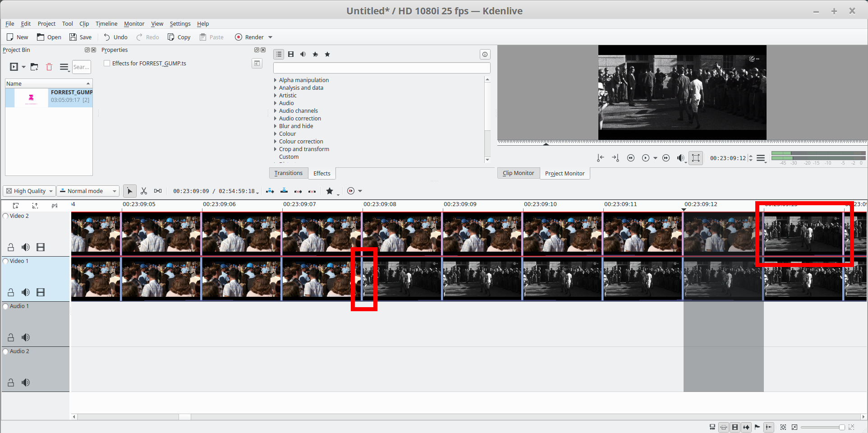Image resolution: width=868 pixels, height=433 pixels.
Task: Show main effects list view
Action: coord(279,54)
